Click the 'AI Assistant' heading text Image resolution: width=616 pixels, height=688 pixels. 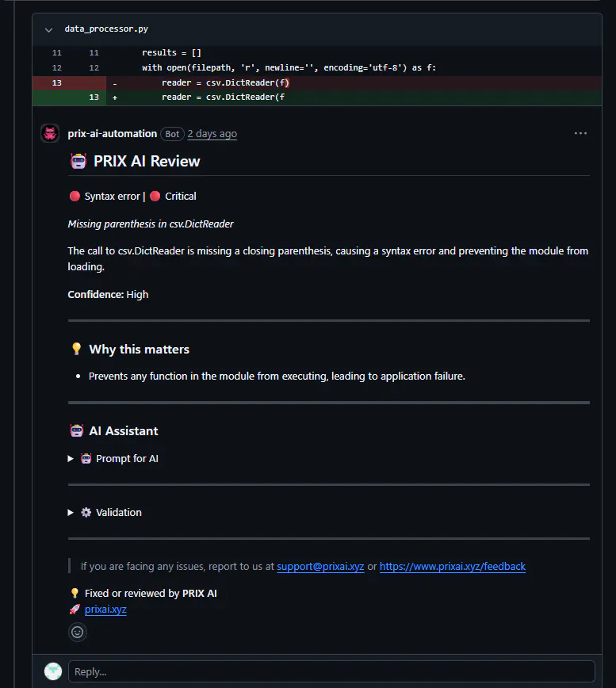(x=124, y=431)
